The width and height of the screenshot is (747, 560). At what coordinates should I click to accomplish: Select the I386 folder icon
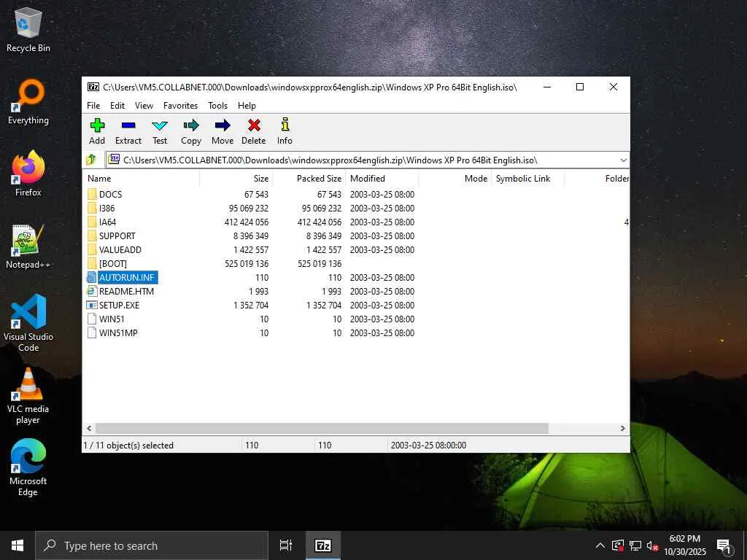point(92,208)
